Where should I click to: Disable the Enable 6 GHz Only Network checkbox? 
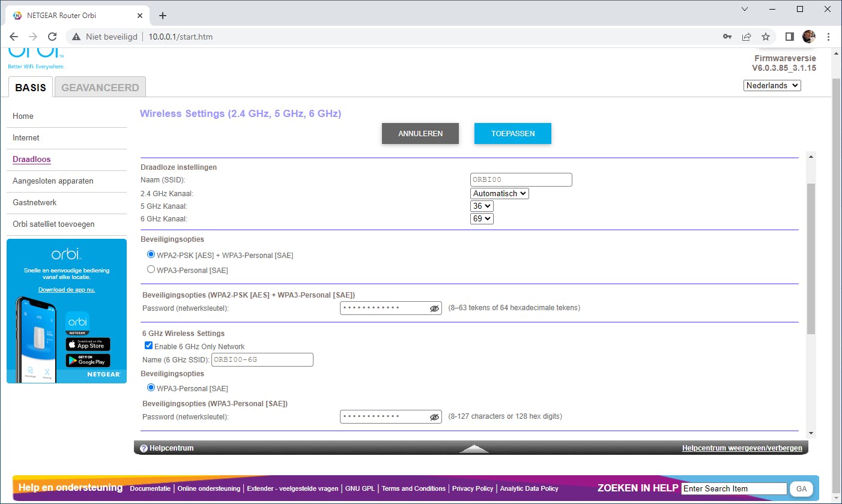(148, 345)
